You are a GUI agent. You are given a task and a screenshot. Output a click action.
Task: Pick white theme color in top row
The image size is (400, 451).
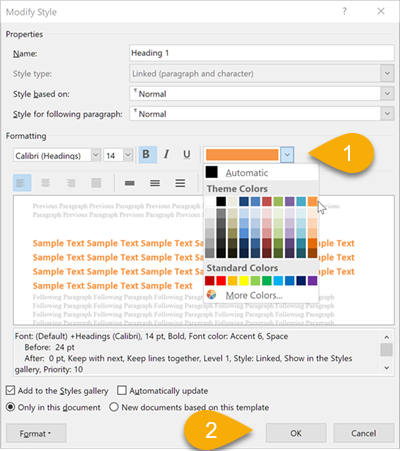[210, 201]
